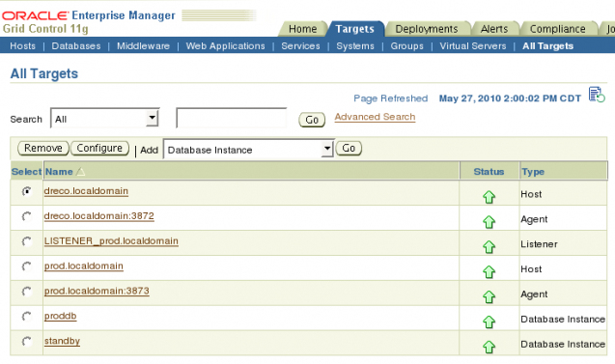The height and width of the screenshot is (364, 615).
Task: Open the Add target type dropdown
Action: (249, 149)
